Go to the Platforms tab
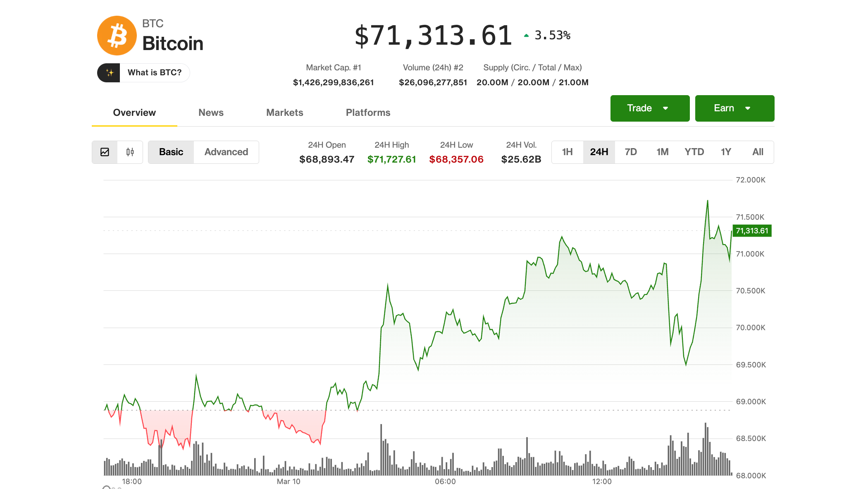 (368, 113)
